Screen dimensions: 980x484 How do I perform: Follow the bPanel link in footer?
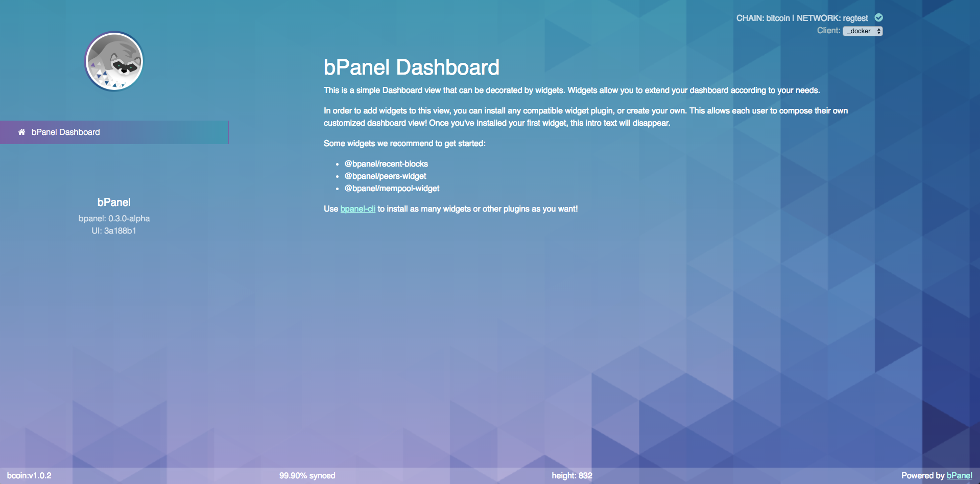(x=959, y=476)
